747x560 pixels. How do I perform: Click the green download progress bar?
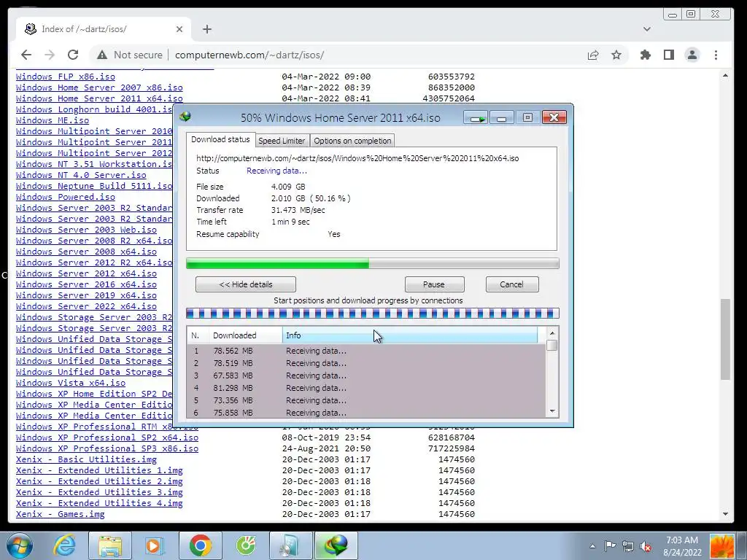click(373, 263)
